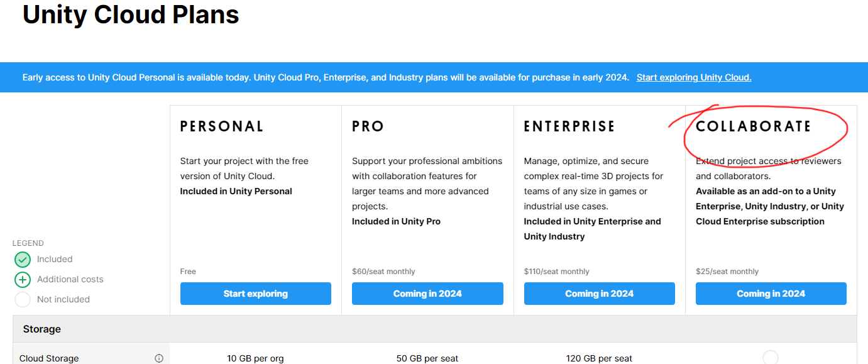868x364 pixels.
Task: Click Coming in 2024 under the Pro plan
Action: 427,294
